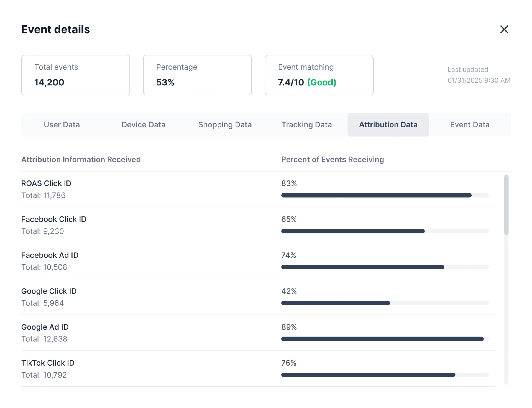Open the Event Data tab
This screenshot has height=408, width=532.
[x=470, y=124]
